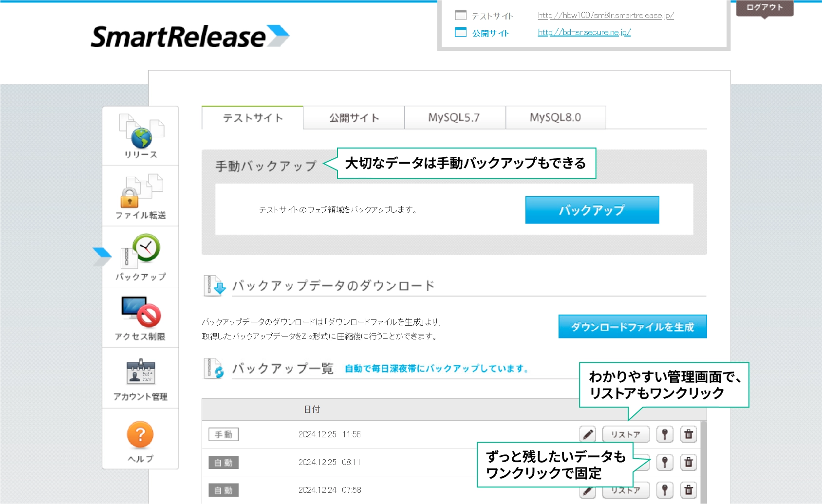The image size is (822, 504).
Task: Open the 公開サイト bd-sr.secure.ne.jp link
Action: 584,32
